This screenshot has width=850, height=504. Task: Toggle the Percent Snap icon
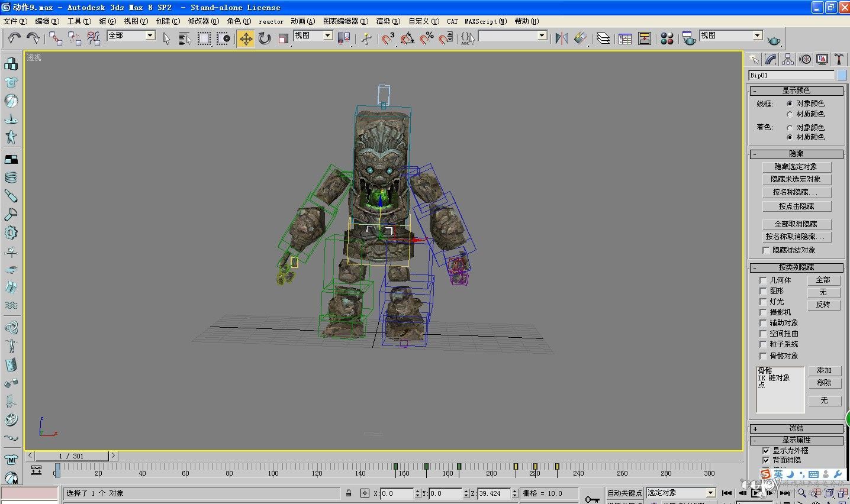pyautogui.click(x=426, y=38)
